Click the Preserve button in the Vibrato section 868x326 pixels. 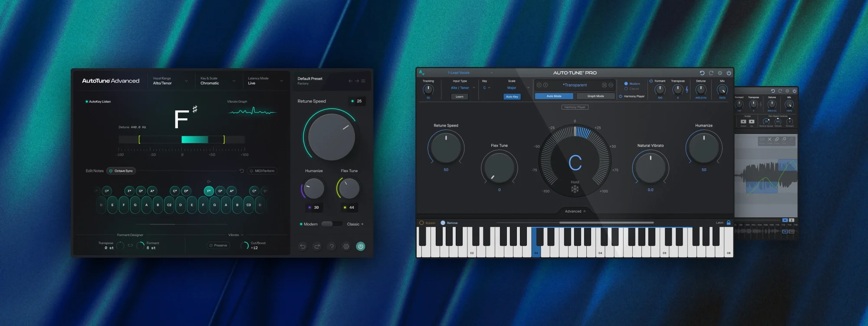tap(218, 245)
